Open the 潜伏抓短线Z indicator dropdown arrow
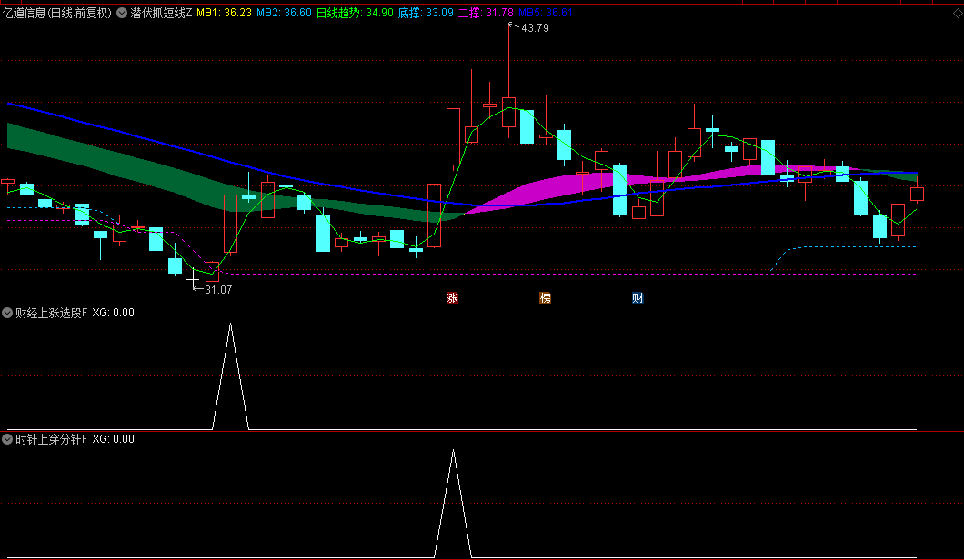 122,13
